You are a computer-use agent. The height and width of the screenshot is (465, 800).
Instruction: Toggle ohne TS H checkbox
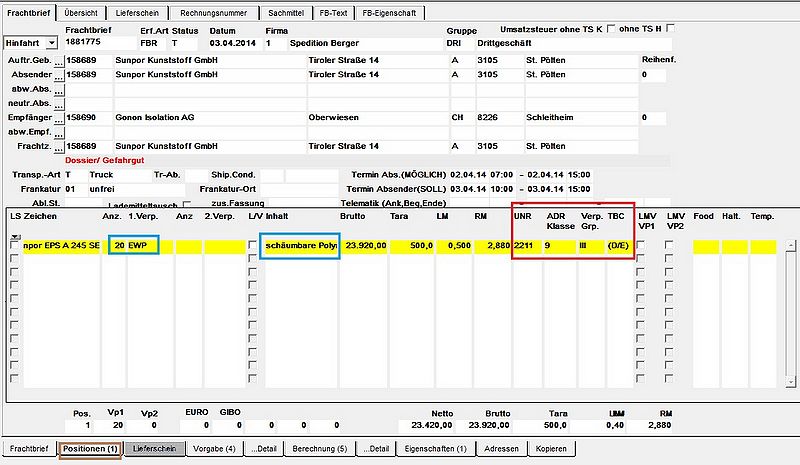pos(670,28)
